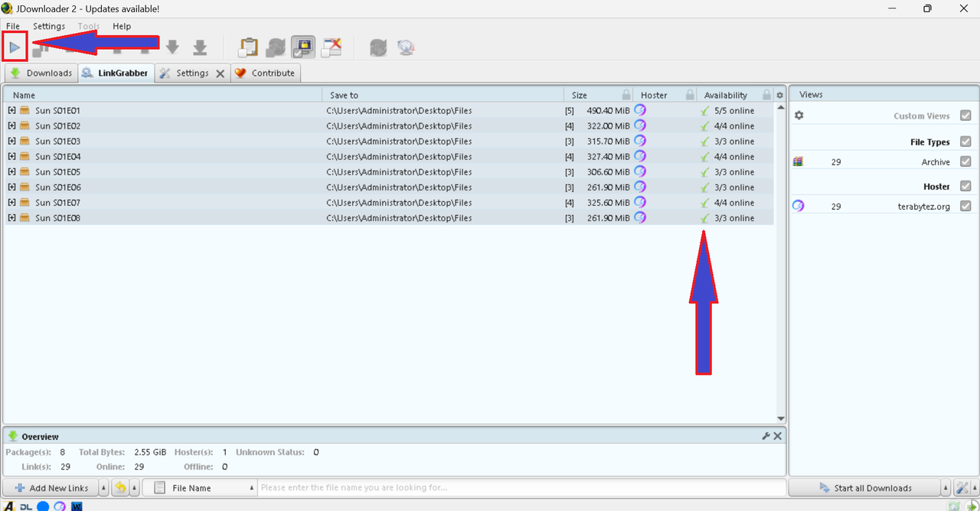This screenshot has height=511, width=980.
Task: Click the wrench icon in Overview panel
Action: pyautogui.click(x=766, y=436)
